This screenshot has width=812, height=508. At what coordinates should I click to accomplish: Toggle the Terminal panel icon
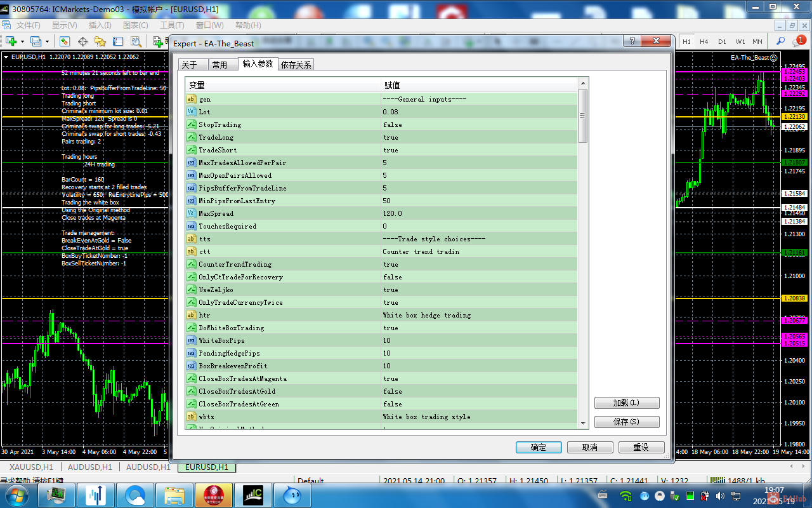[x=118, y=41]
